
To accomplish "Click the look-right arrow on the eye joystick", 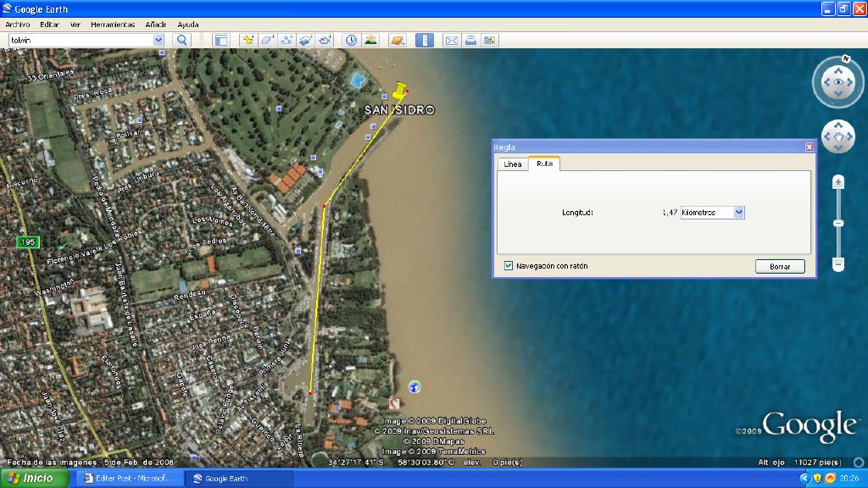I will tap(849, 82).
